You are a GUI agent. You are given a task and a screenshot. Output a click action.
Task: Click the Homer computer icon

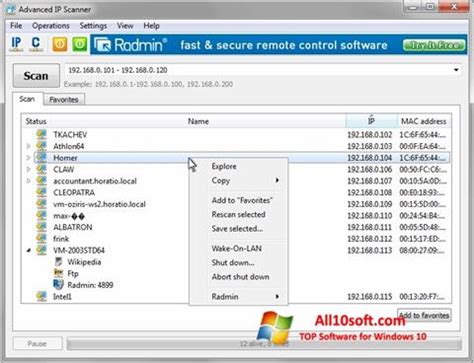click(x=42, y=158)
